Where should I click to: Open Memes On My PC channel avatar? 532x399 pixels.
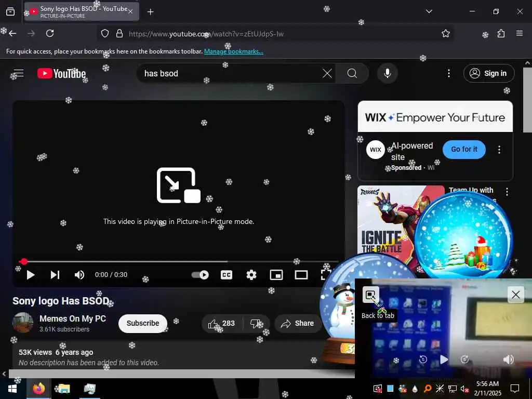[23, 323]
